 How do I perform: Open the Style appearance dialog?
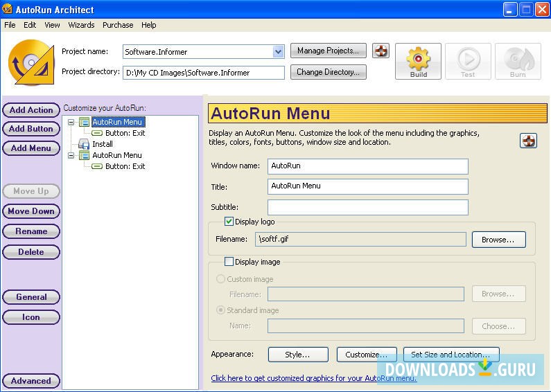[x=298, y=355]
